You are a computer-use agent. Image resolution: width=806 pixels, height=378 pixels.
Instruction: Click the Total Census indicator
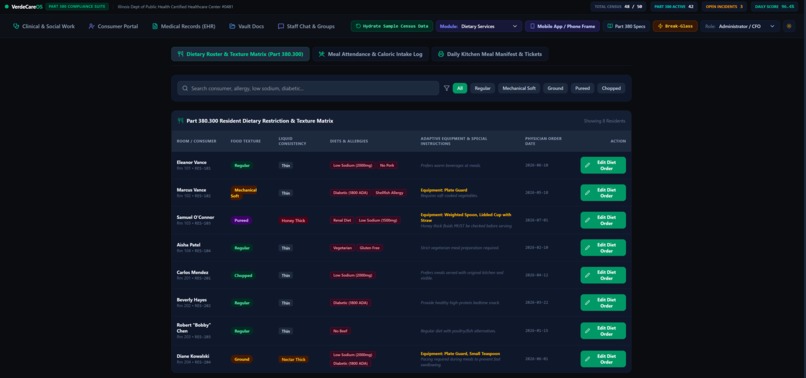[618, 7]
